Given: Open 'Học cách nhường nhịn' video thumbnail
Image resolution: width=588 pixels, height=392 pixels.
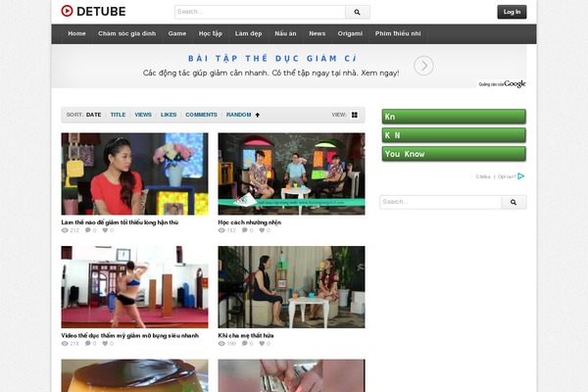Looking at the screenshot, I should [x=291, y=173].
